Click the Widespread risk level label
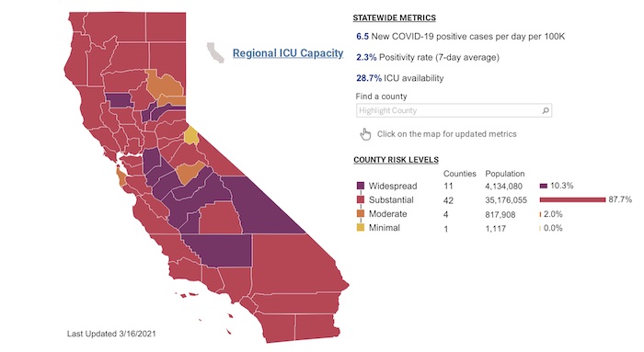 [393, 186]
